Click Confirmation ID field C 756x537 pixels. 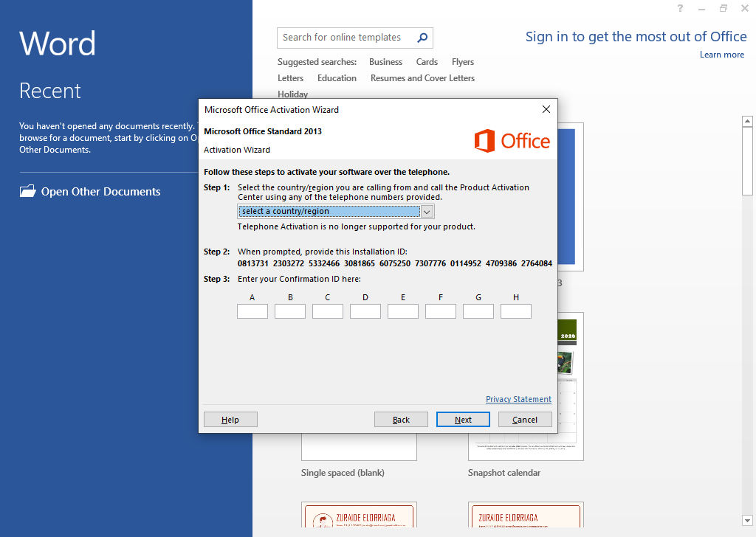click(327, 311)
